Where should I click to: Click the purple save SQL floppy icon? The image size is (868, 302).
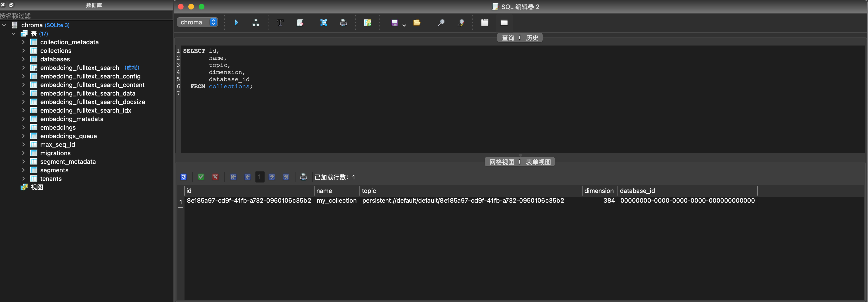coord(394,23)
